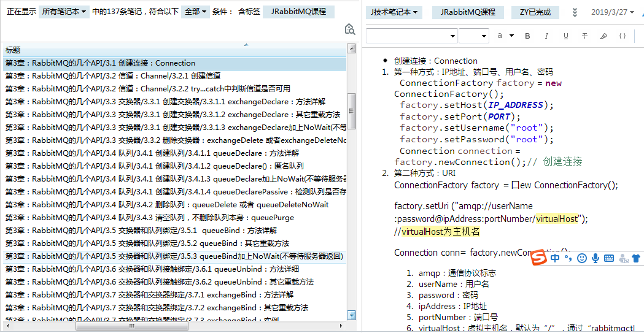Viewport: 644px width, 333px height.
Task: Select note 3.4.3 清空队列 queuePurge
Action: pyautogui.click(x=175, y=217)
